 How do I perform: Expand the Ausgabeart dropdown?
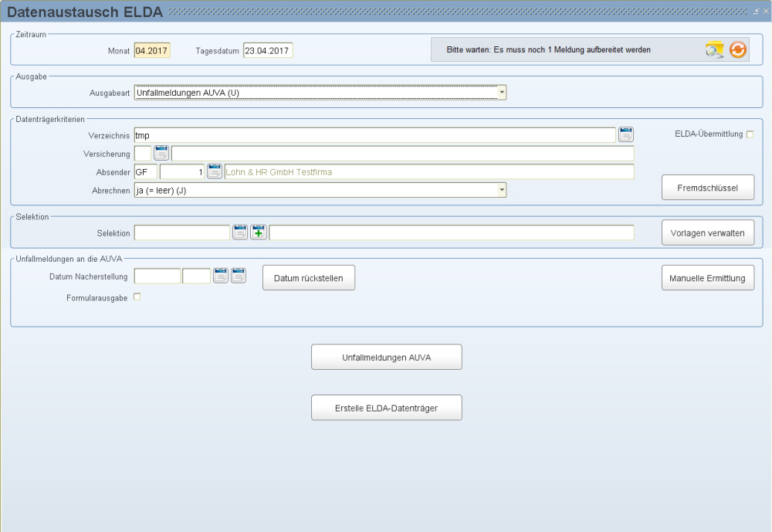(x=501, y=93)
